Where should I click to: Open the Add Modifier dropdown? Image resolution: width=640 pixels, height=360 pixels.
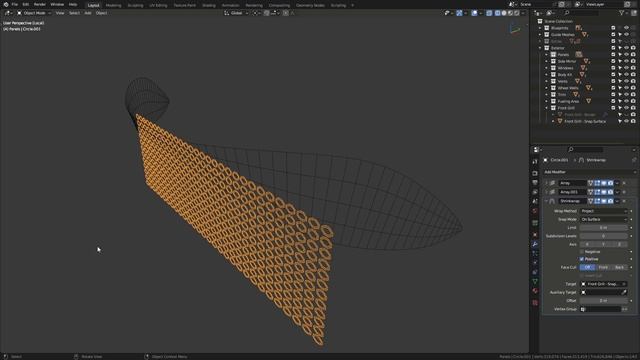pos(589,172)
